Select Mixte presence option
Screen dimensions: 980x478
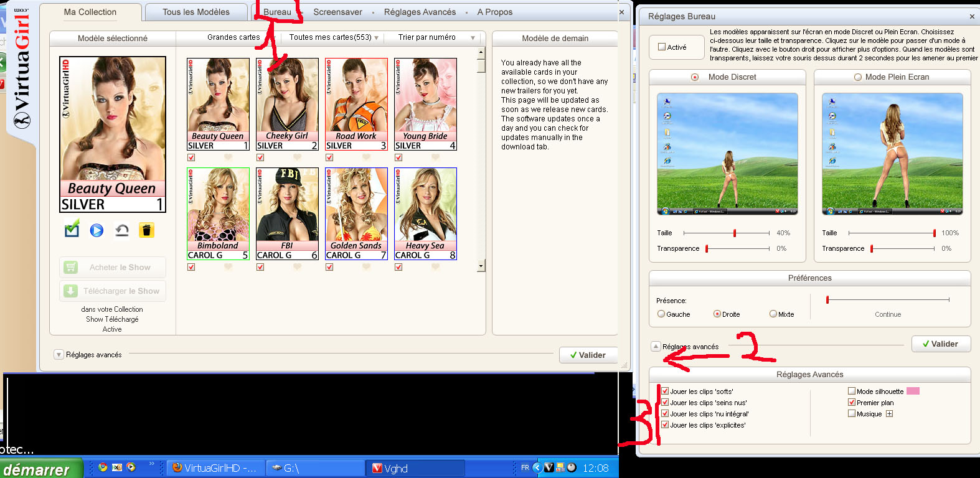[773, 314]
